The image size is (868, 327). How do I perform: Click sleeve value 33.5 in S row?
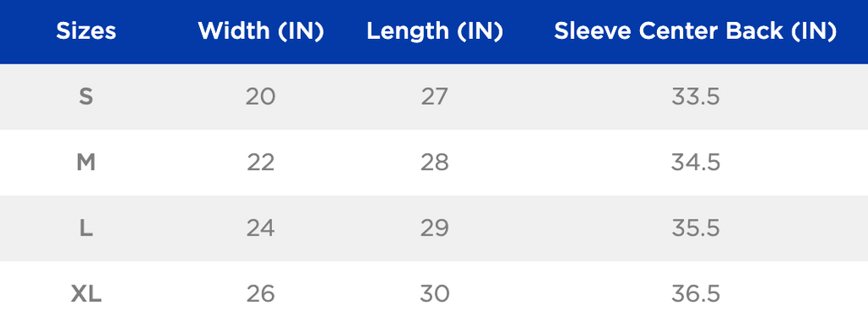pyautogui.click(x=696, y=97)
